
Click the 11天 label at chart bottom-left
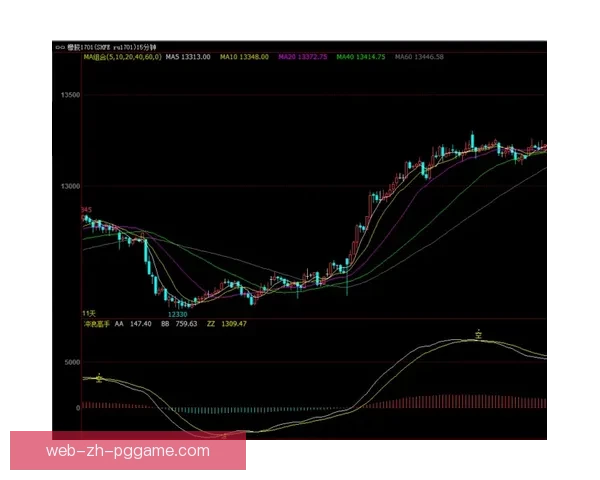(88, 313)
